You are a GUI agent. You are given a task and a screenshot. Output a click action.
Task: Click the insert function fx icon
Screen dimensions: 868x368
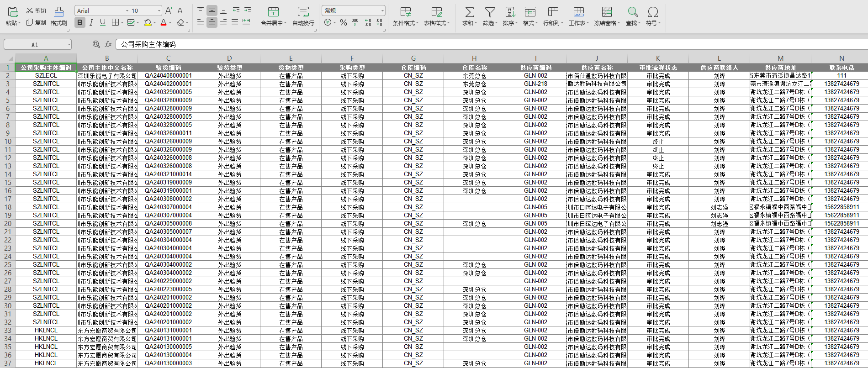point(108,44)
